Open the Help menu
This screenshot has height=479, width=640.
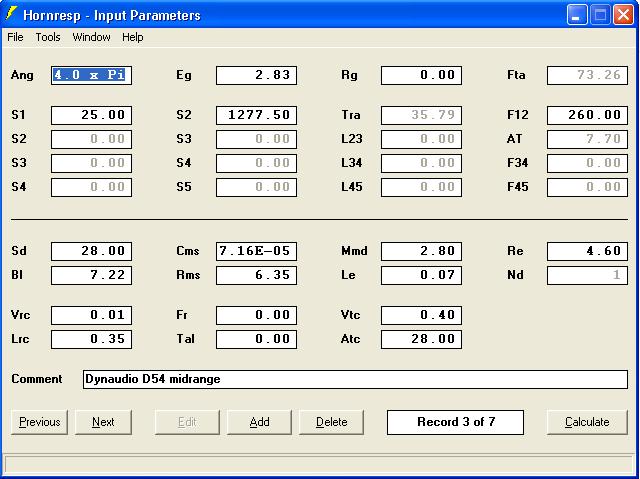click(133, 37)
